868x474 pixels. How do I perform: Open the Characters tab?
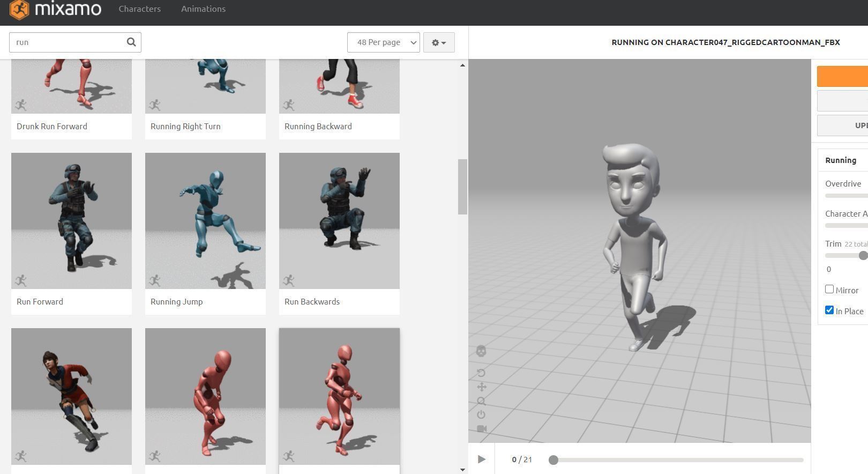tap(139, 9)
